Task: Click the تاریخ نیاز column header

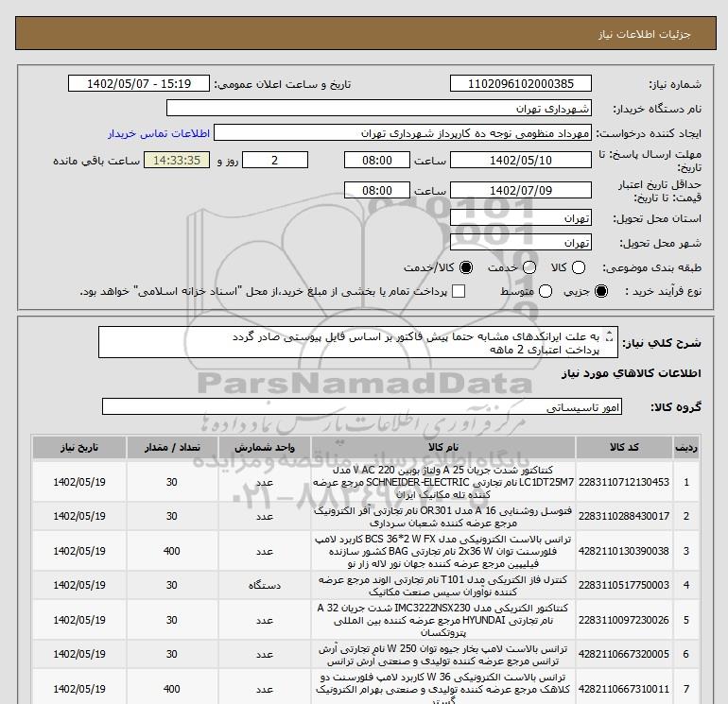Action: click(79, 447)
